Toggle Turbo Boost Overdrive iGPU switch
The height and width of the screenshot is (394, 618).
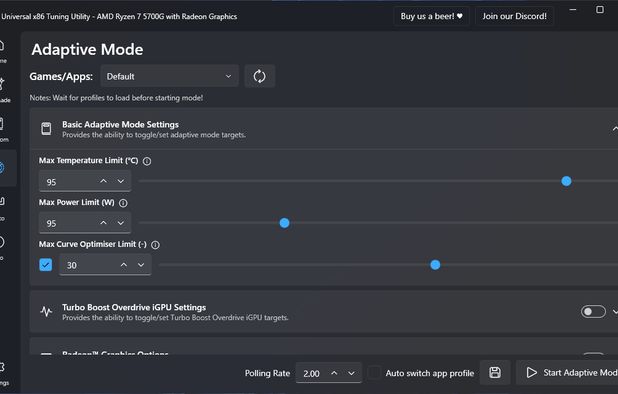click(593, 312)
